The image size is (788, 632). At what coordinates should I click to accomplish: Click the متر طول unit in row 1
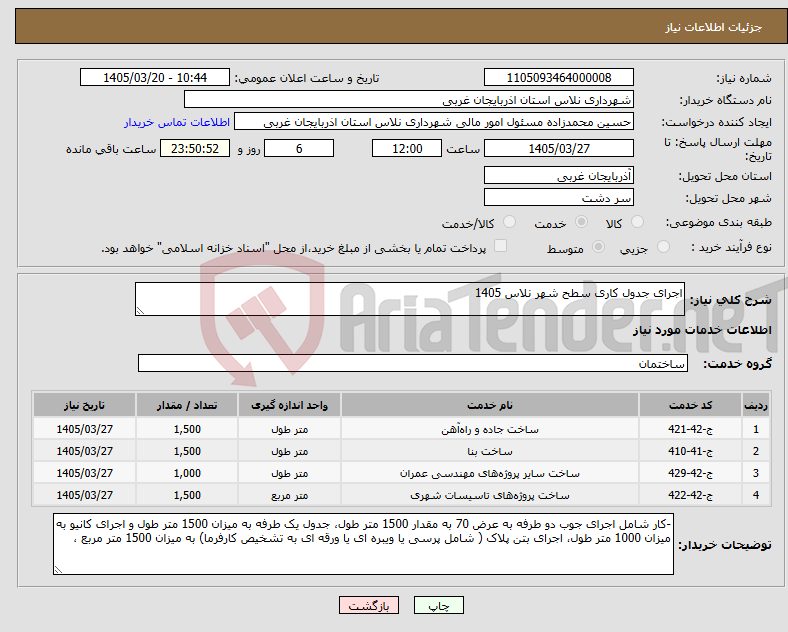pyautogui.click(x=289, y=430)
